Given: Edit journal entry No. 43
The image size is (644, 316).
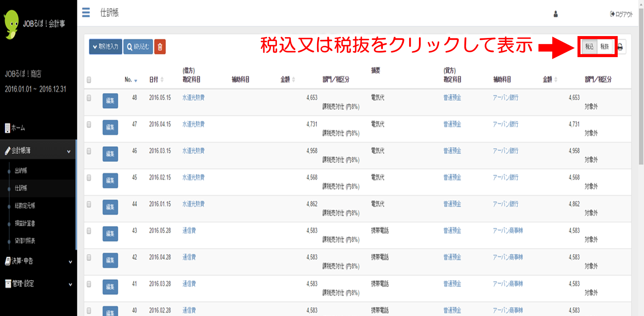Looking at the screenshot, I should pos(110,234).
